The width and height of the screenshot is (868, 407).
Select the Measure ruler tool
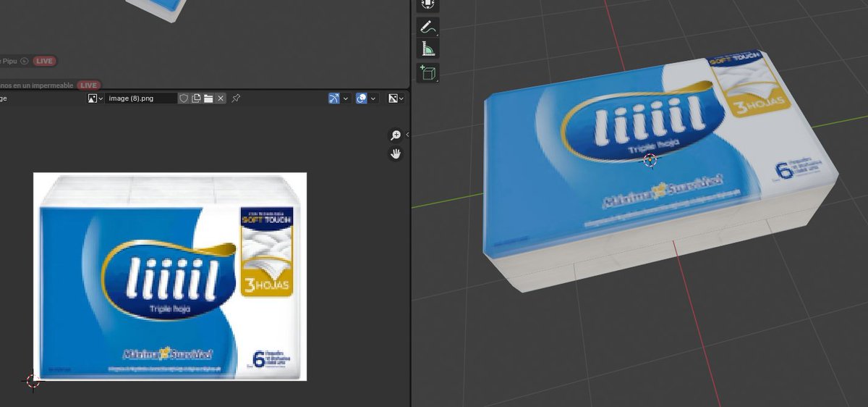point(427,49)
